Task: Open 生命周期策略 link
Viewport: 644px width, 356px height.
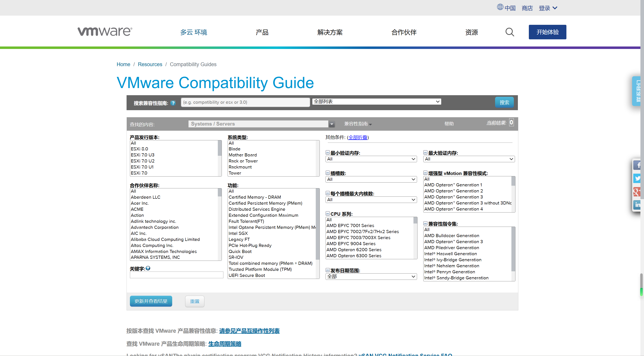Action: pyautogui.click(x=225, y=344)
